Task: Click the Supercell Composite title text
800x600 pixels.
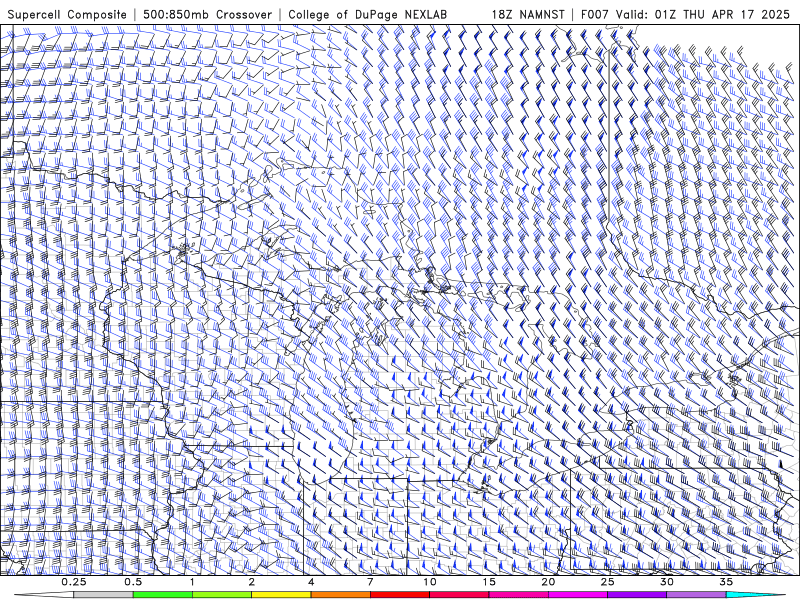Action: click(x=67, y=15)
